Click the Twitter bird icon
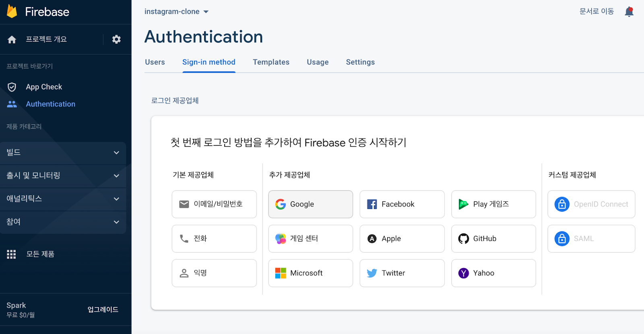 pyautogui.click(x=372, y=273)
